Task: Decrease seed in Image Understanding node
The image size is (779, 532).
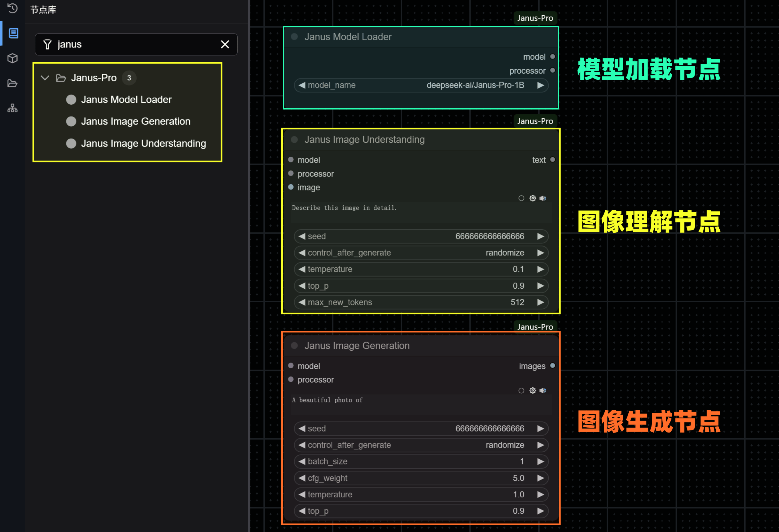Action: (x=302, y=236)
